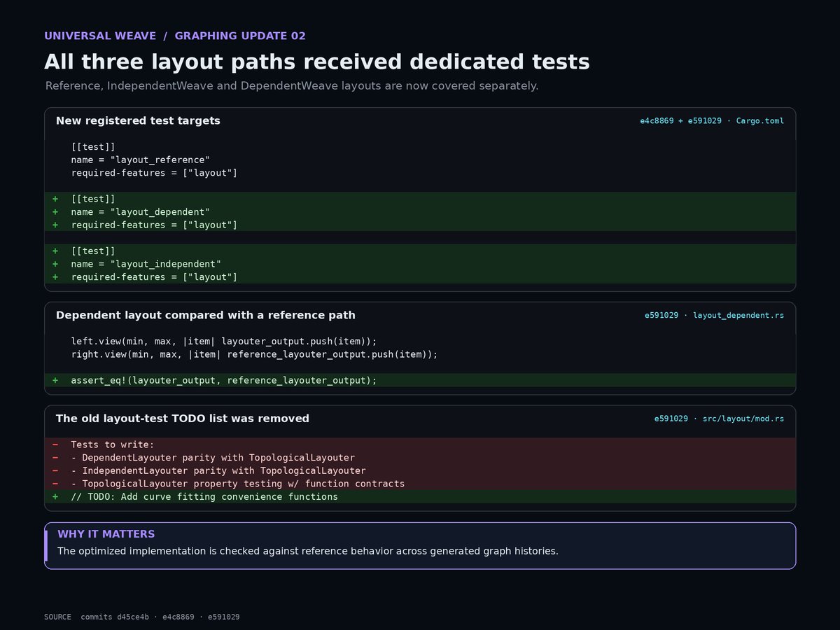Click the 'SOURCE commits d45ce4b · e4c8869 · e591029' footer
The height and width of the screenshot is (630, 840).
click(x=142, y=617)
